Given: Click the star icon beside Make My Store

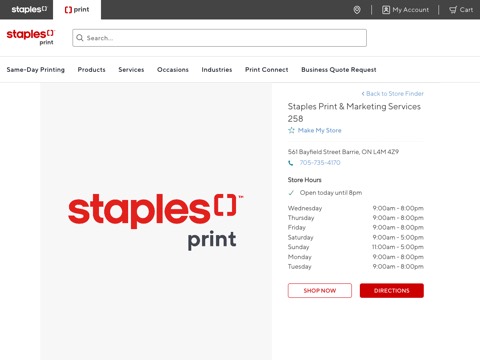Looking at the screenshot, I should pyautogui.click(x=291, y=130).
